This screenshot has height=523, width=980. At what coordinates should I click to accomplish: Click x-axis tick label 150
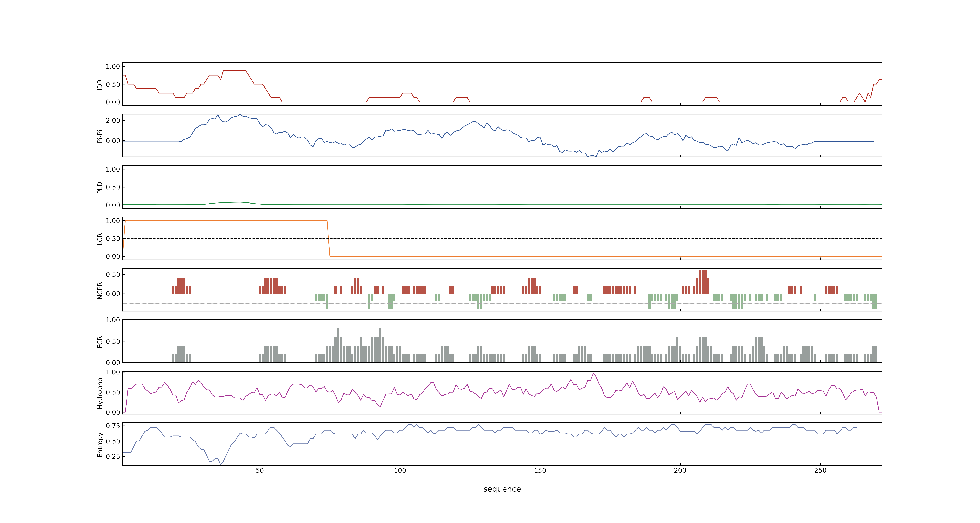pyautogui.click(x=540, y=470)
